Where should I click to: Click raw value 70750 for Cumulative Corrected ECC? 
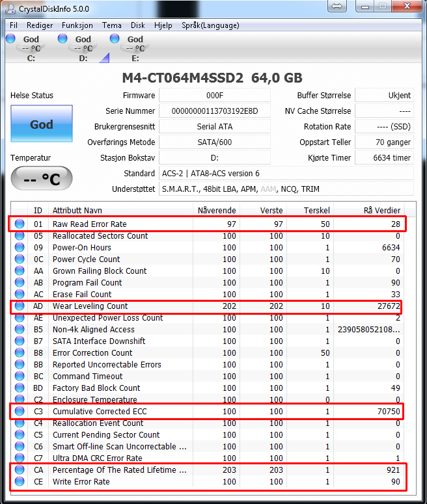(x=389, y=411)
